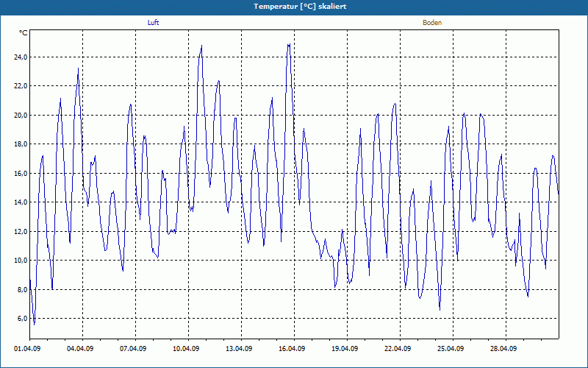Select the 07.04.09 date label

click(133, 349)
